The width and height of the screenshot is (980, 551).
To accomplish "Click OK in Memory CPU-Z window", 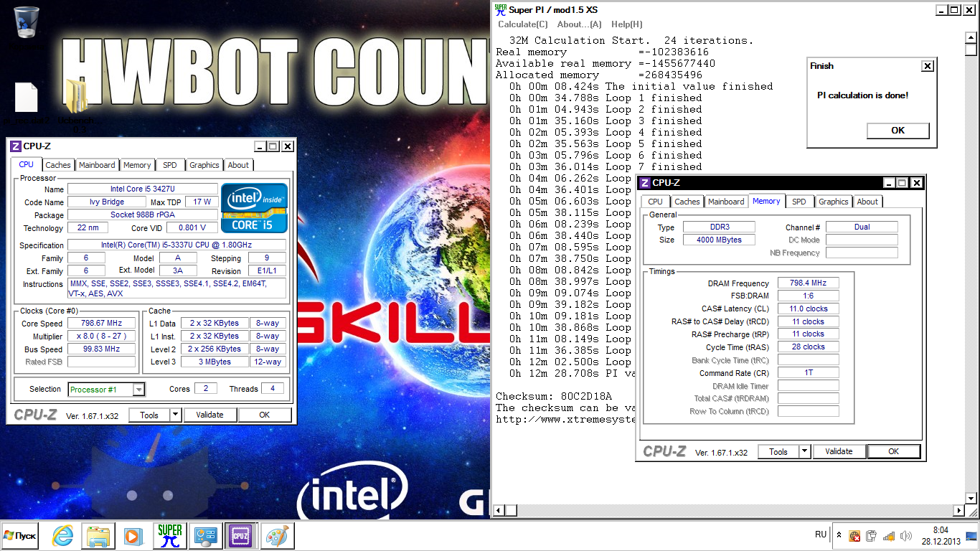I will [x=894, y=451].
